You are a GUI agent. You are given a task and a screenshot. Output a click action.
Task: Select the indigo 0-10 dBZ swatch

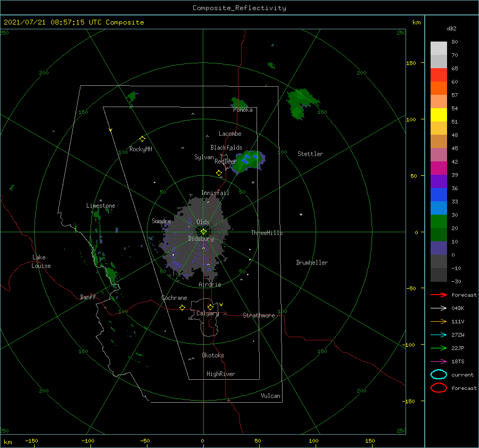pyautogui.click(x=439, y=248)
